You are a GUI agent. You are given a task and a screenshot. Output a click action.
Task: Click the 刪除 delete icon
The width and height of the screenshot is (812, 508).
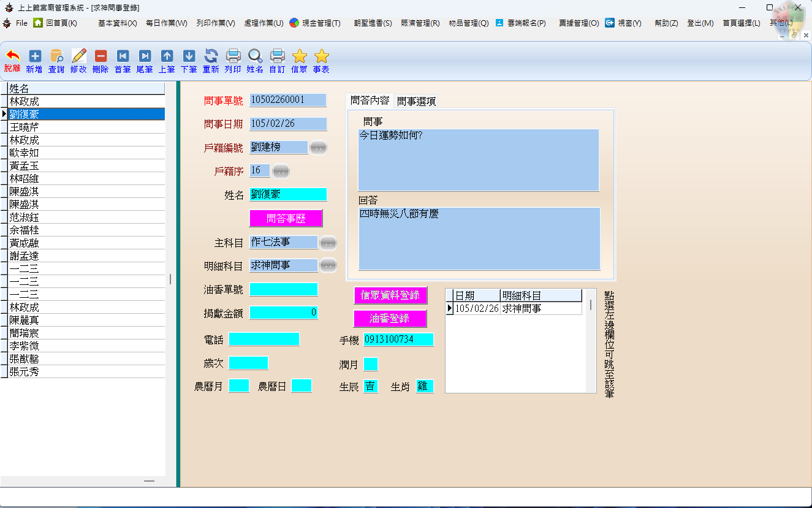[x=101, y=57]
